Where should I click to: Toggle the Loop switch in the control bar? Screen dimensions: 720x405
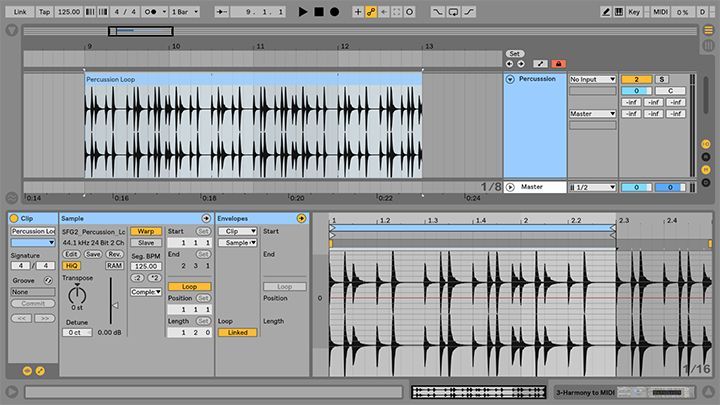coord(453,12)
